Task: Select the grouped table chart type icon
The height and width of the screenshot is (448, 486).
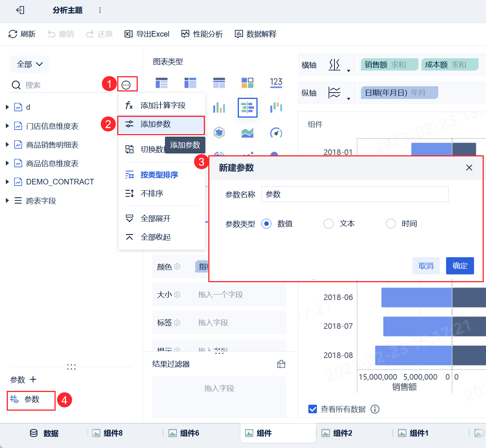Action: (162, 83)
